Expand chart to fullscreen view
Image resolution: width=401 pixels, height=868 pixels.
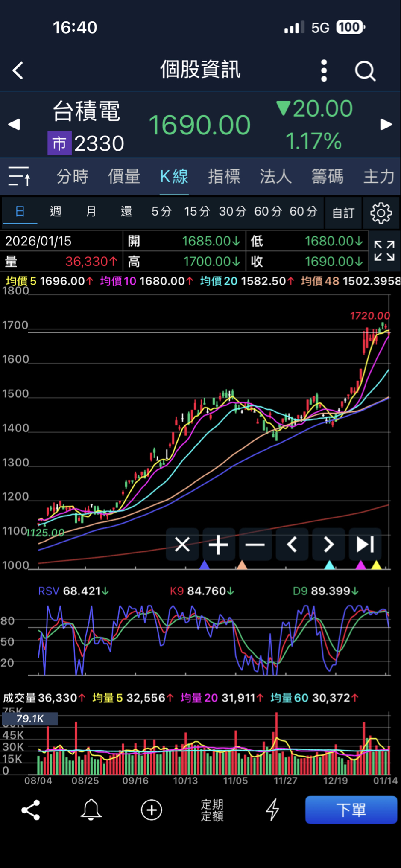pos(384,251)
